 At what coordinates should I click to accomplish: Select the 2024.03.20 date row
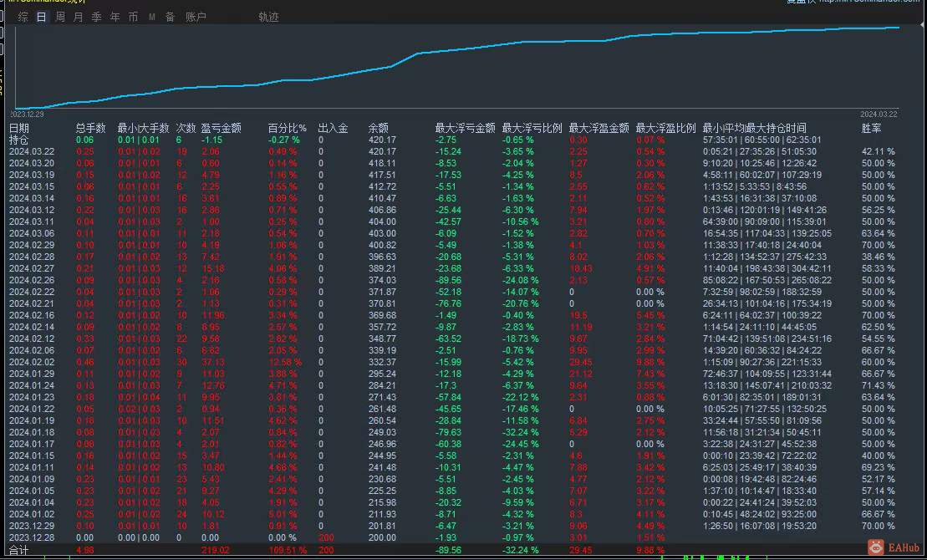pyautogui.click(x=31, y=164)
